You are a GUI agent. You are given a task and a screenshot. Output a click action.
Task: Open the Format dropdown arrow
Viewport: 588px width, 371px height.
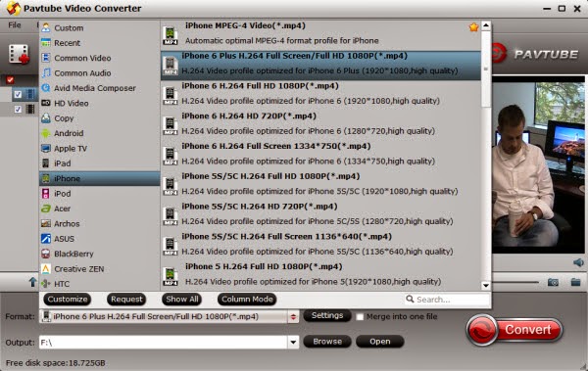[293, 316]
